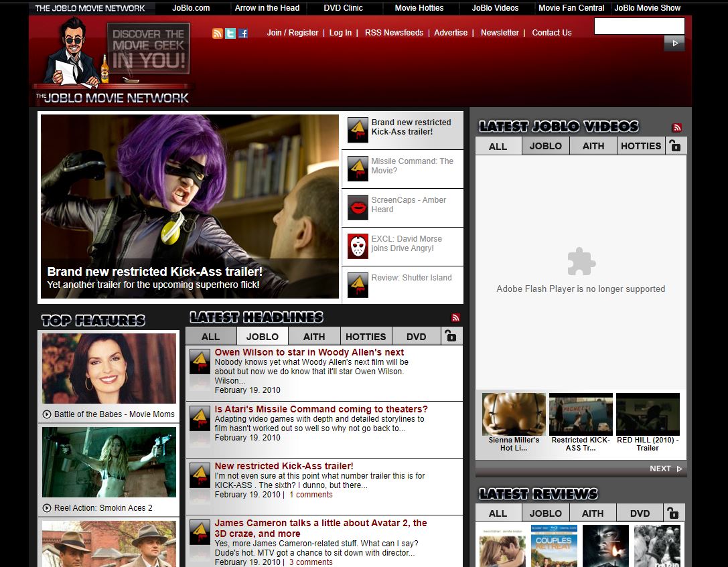Image resolution: width=728 pixels, height=567 pixels.
Task: Select DVD tab in Latest Headlines
Action: [417, 337]
